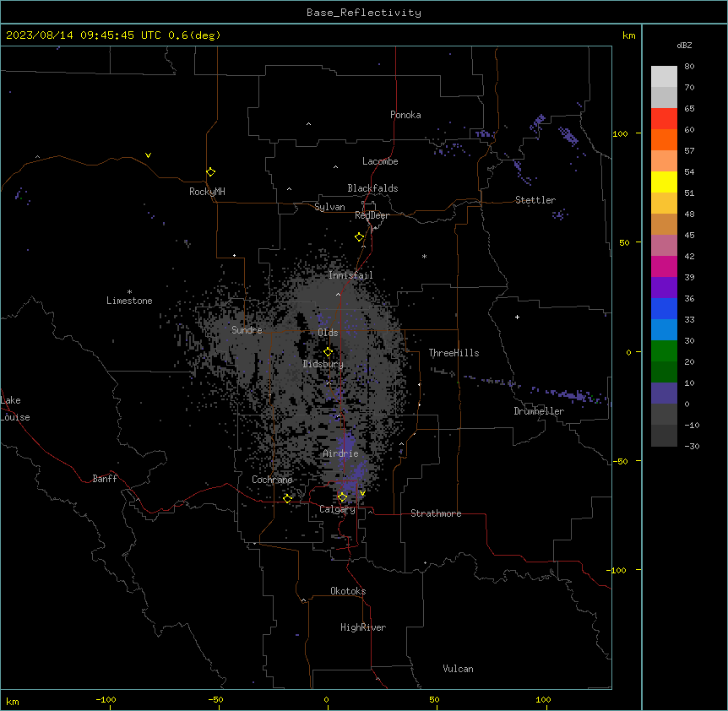
Task: Click the ThreeHills label
Action: click(x=454, y=353)
